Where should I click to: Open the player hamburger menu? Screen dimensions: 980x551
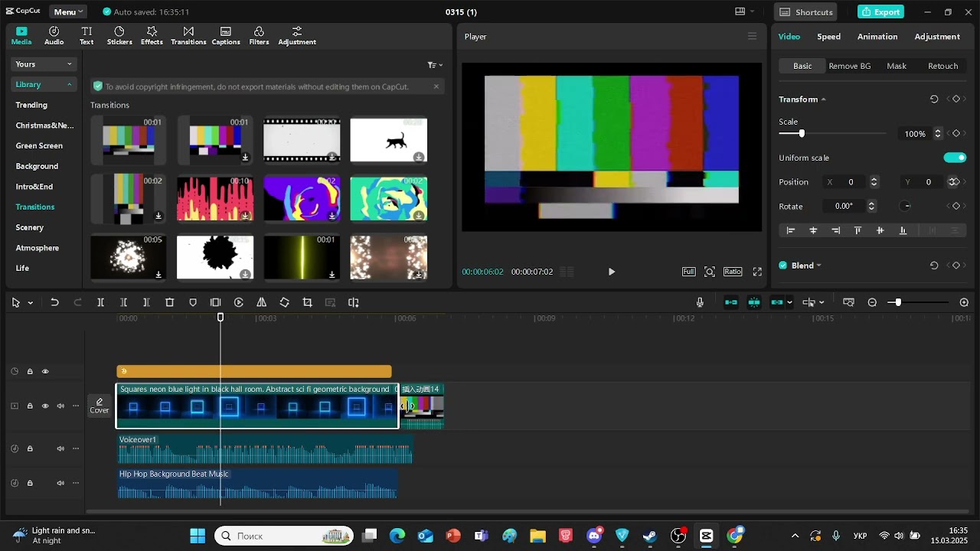(752, 36)
